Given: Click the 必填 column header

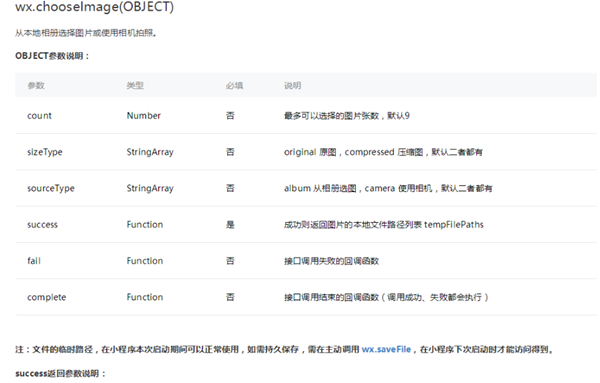Looking at the screenshot, I should (x=234, y=85).
